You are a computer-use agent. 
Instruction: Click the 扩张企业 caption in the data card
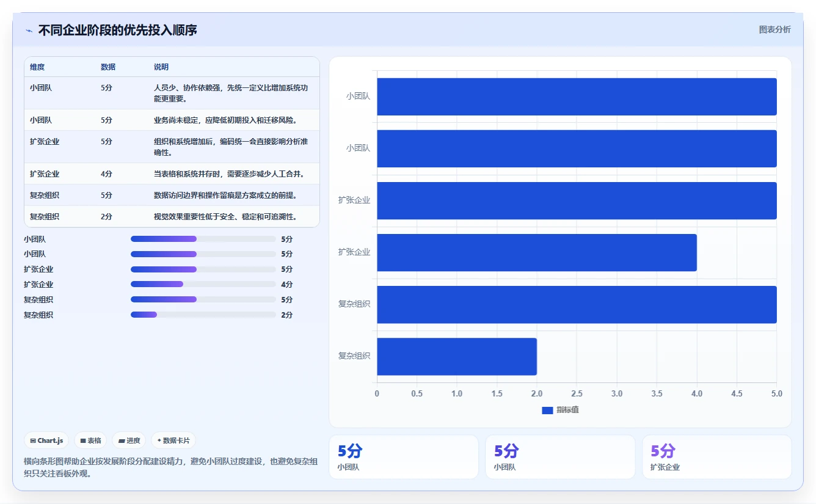[665, 467]
